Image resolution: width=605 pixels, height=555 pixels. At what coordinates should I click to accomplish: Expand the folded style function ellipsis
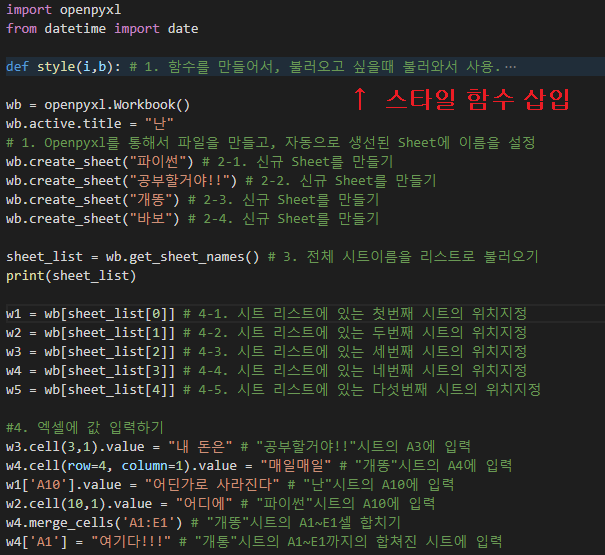click(x=510, y=67)
